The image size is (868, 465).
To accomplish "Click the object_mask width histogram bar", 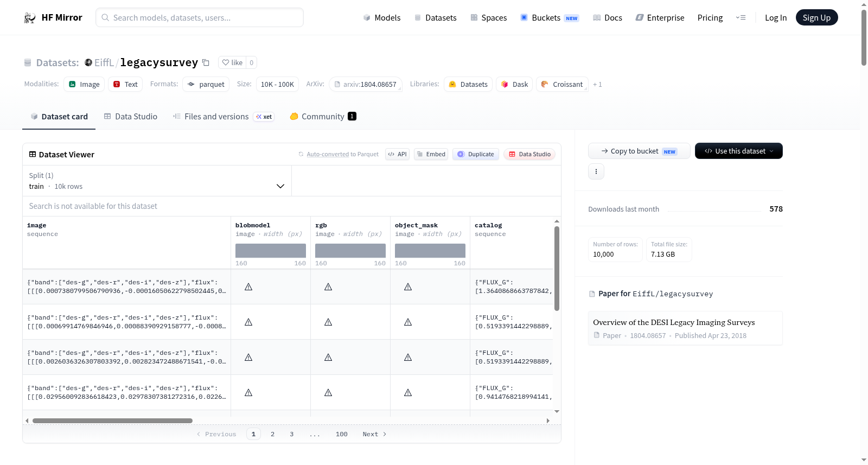I will [430, 251].
